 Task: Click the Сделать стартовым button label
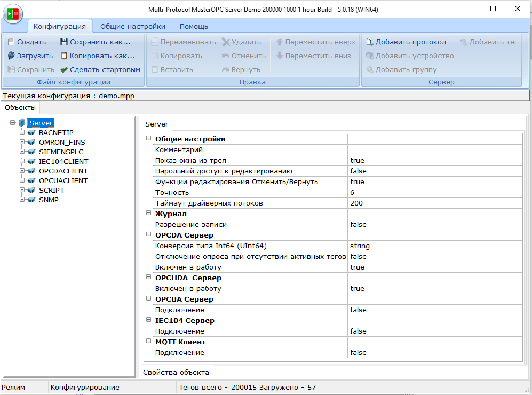(105, 69)
